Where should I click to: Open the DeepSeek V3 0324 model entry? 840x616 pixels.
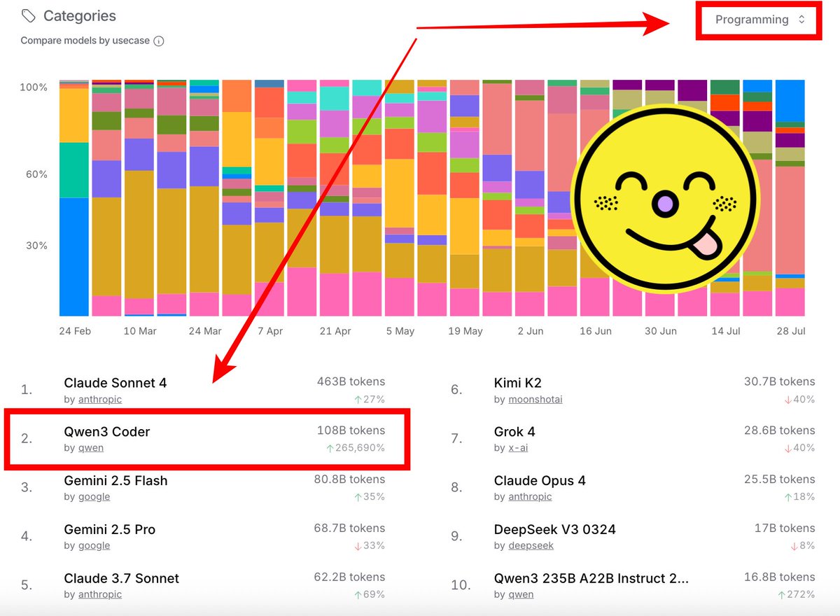pyautogui.click(x=555, y=530)
